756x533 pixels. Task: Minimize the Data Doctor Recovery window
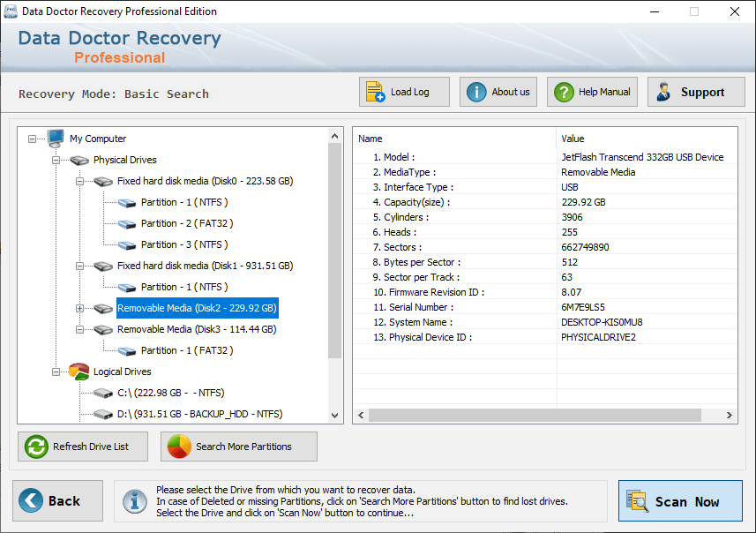(655, 11)
